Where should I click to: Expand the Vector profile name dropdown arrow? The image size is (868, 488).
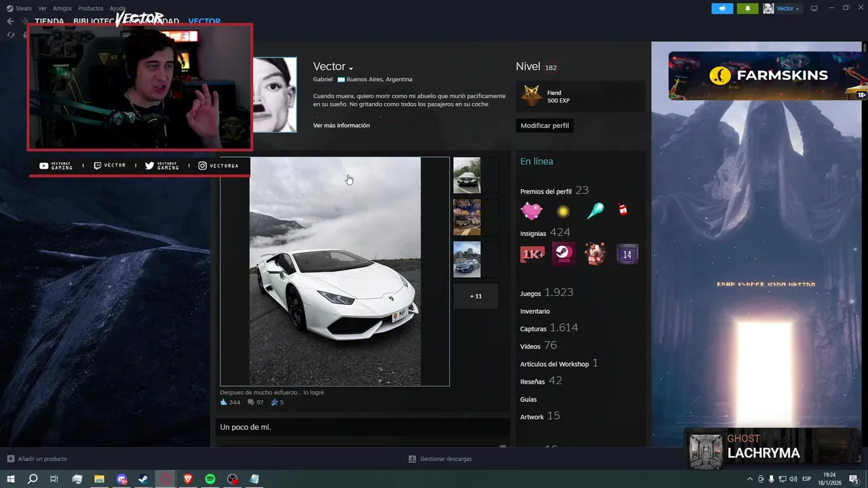[x=351, y=68]
